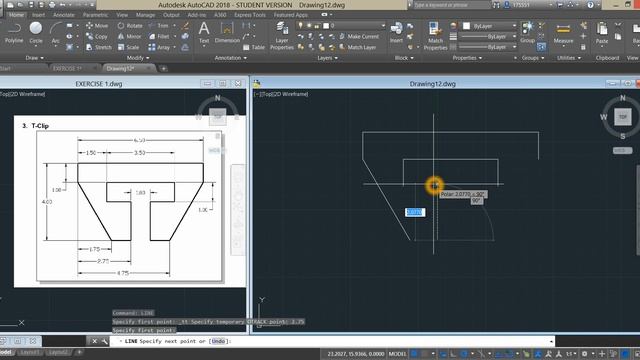The height and width of the screenshot is (360, 640).
Task: Activate the Scale command
Action: [x=129, y=47]
